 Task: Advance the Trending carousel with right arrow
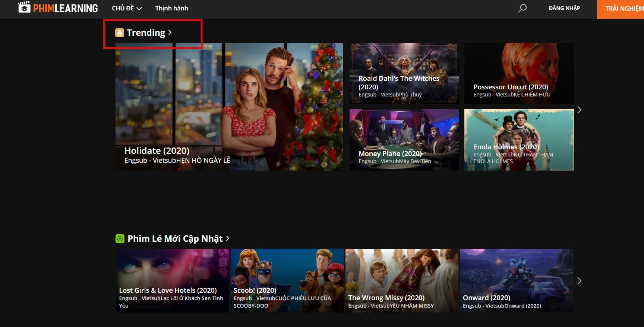579,110
